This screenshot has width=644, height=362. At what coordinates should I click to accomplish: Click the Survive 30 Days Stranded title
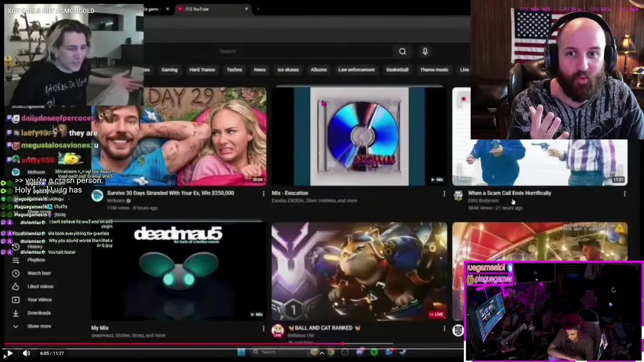pyautogui.click(x=171, y=193)
